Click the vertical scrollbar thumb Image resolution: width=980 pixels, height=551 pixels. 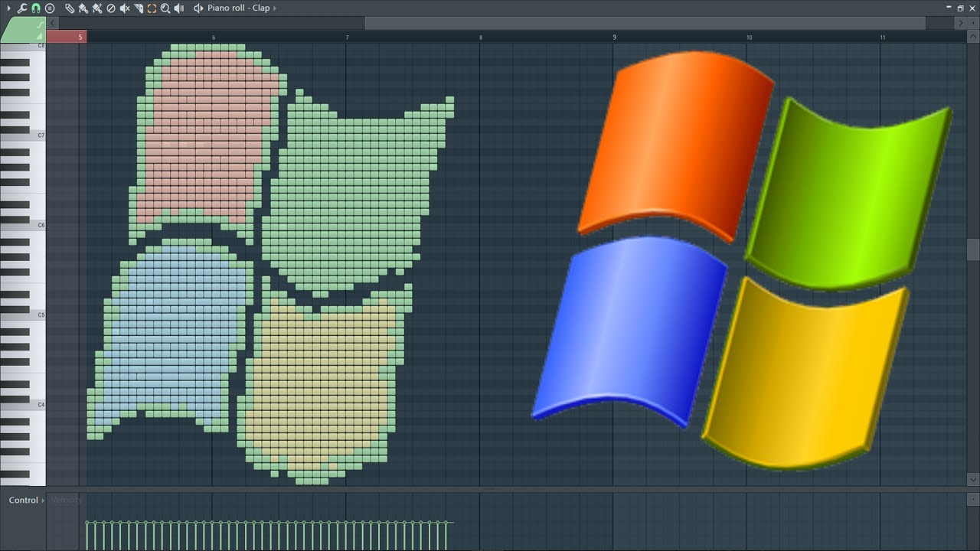point(973,249)
